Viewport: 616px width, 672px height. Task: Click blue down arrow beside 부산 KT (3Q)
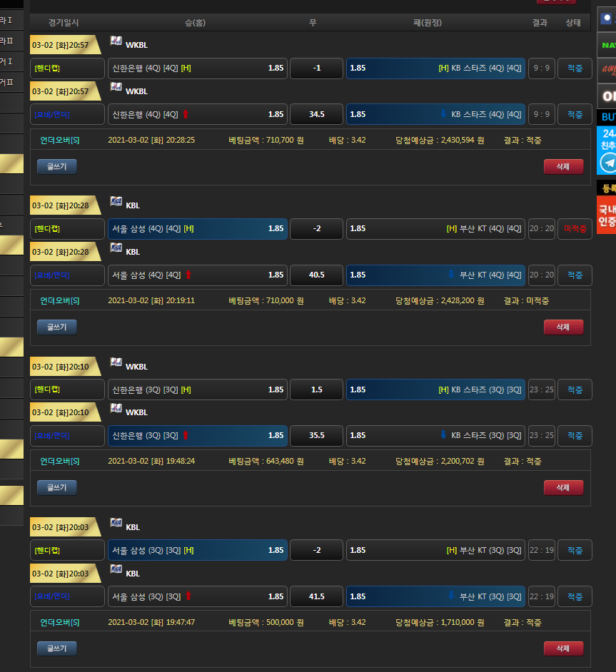pos(451,596)
